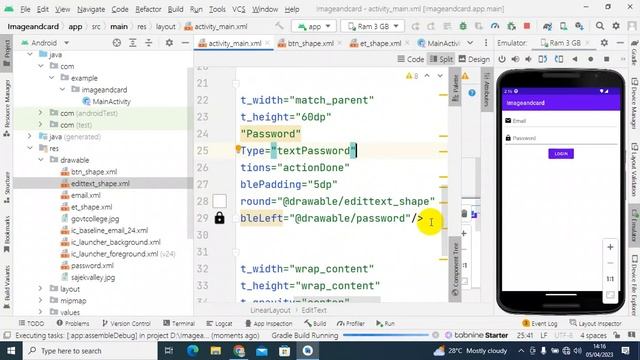This screenshot has width=640, height=360.
Task: Open project panel options gear
Action: pyautogui.click(x=169, y=43)
